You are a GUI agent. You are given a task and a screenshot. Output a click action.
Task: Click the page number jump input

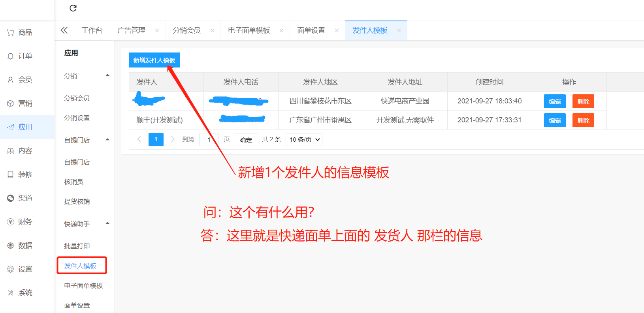[209, 140]
